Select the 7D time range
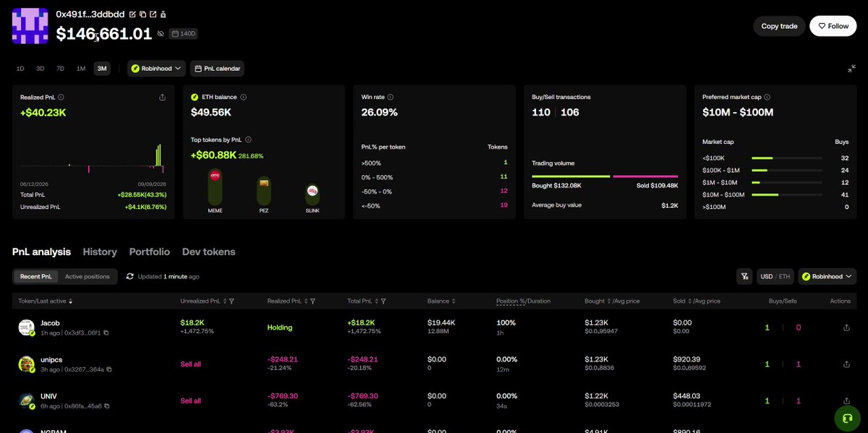868x433 pixels. [x=60, y=69]
